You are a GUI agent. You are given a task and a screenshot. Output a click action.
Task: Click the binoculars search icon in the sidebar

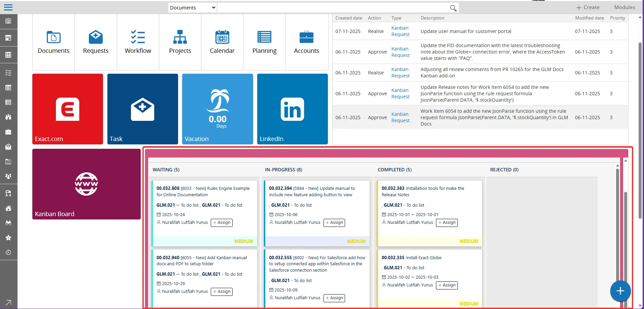(x=8, y=223)
